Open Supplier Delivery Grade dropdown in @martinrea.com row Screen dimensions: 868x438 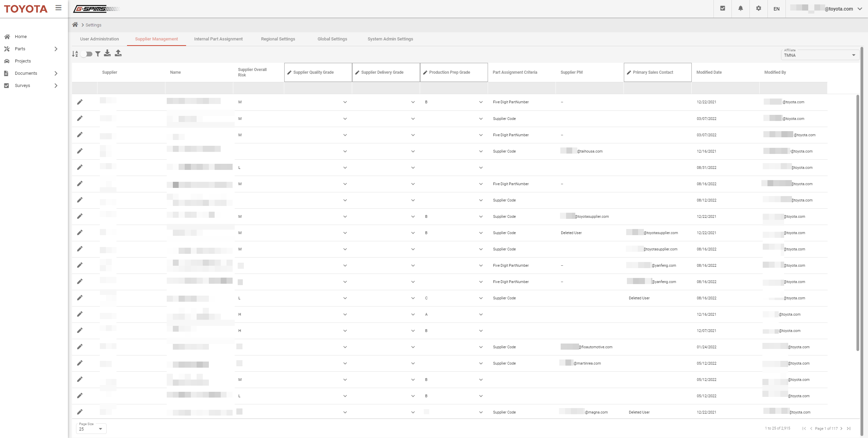413,363
